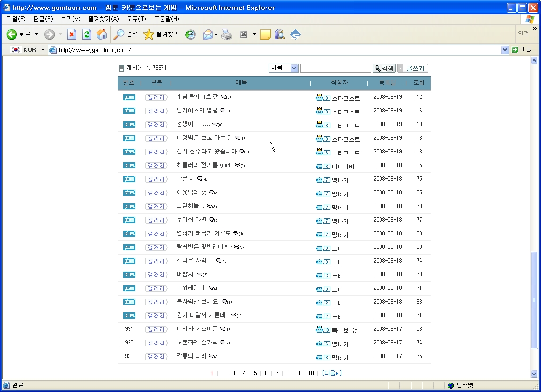Open the 도구(T) menu
Image resolution: width=541 pixels, height=392 pixels.
click(136, 19)
